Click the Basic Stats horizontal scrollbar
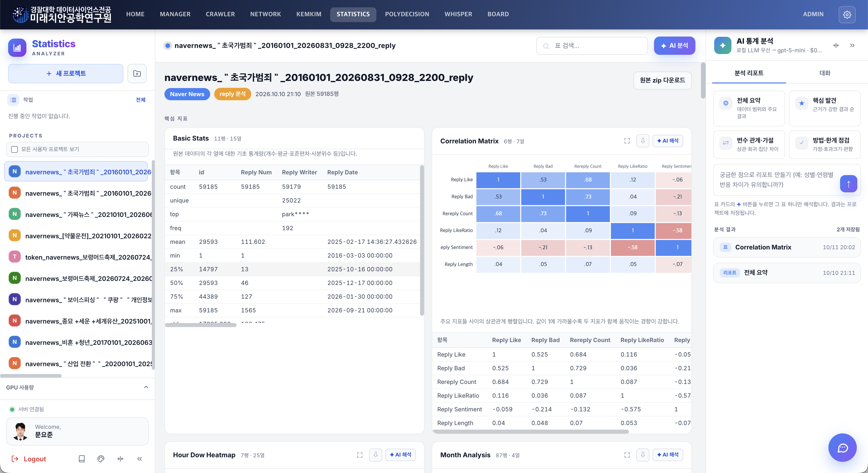Viewport: 868px width, 473px height. (x=201, y=325)
